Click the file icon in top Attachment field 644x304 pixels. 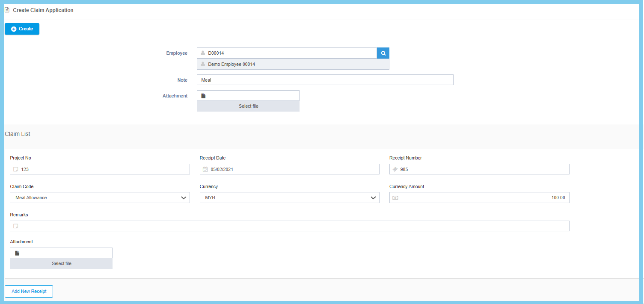tap(203, 96)
